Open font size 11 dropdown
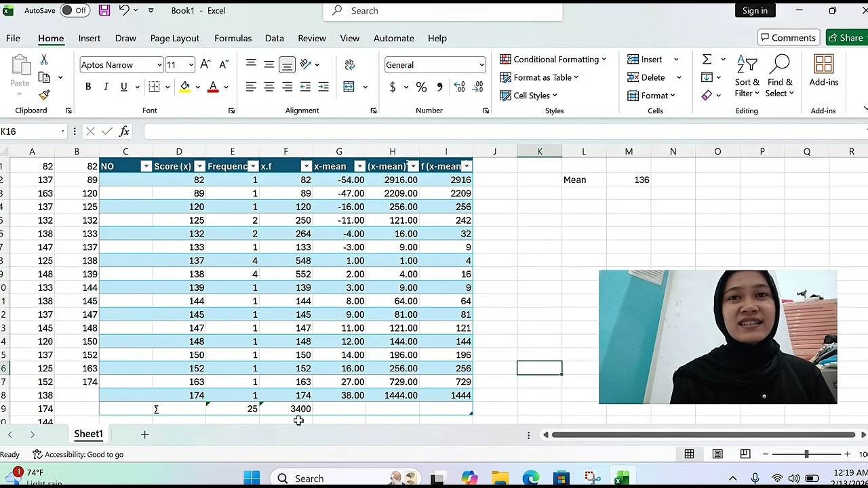This screenshot has width=868, height=488. (191, 65)
